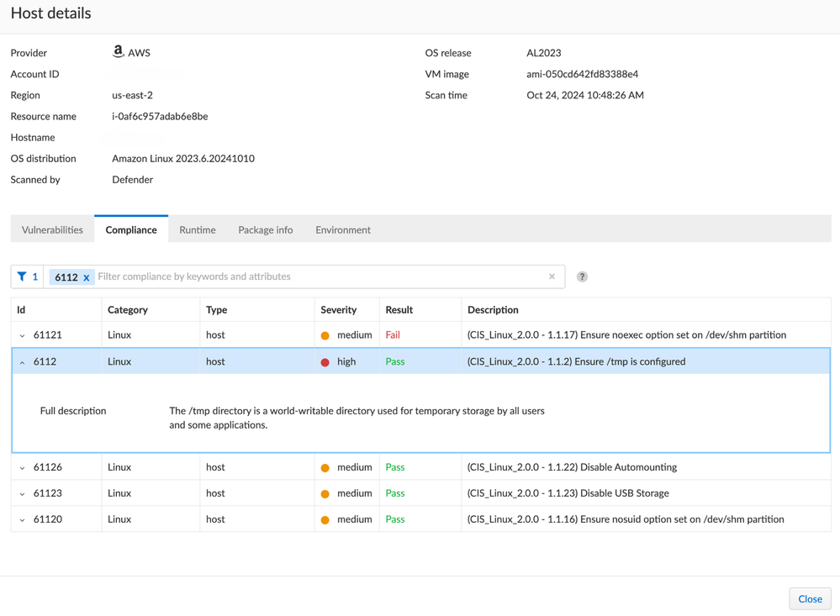Click the filter funnel icon

tap(22, 276)
